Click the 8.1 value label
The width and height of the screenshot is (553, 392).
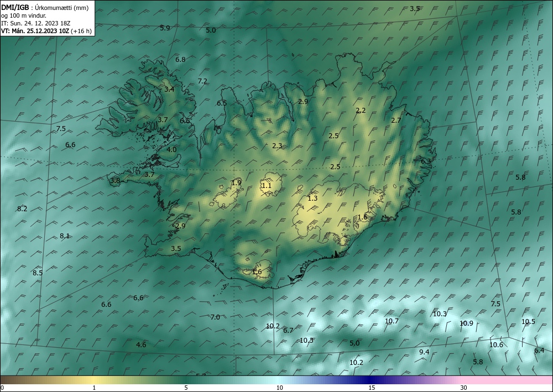coord(65,236)
